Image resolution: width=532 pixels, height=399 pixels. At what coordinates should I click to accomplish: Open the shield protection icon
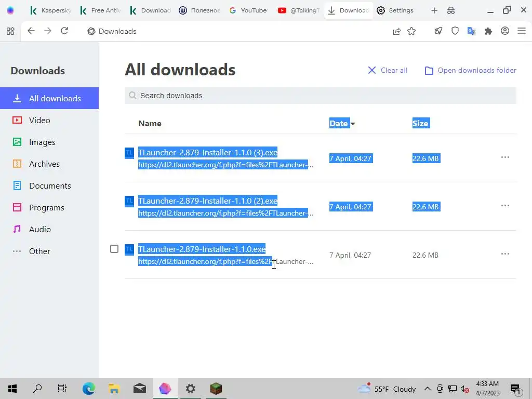455,31
